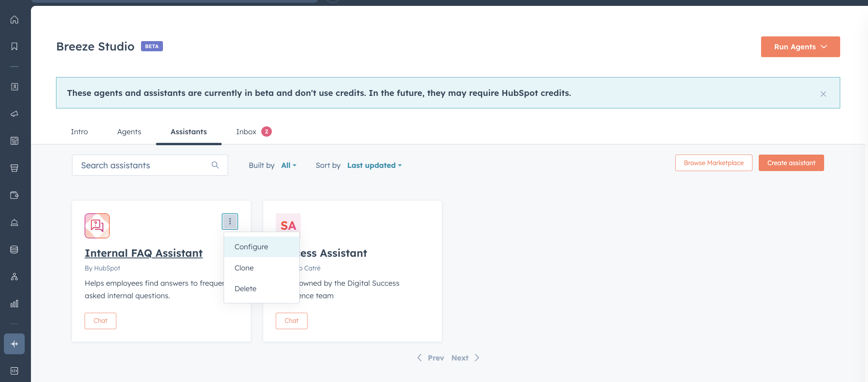This screenshot has height=382, width=868.
Task: Select the Breeze AI sparkle icon
Action: pyautogui.click(x=14, y=344)
